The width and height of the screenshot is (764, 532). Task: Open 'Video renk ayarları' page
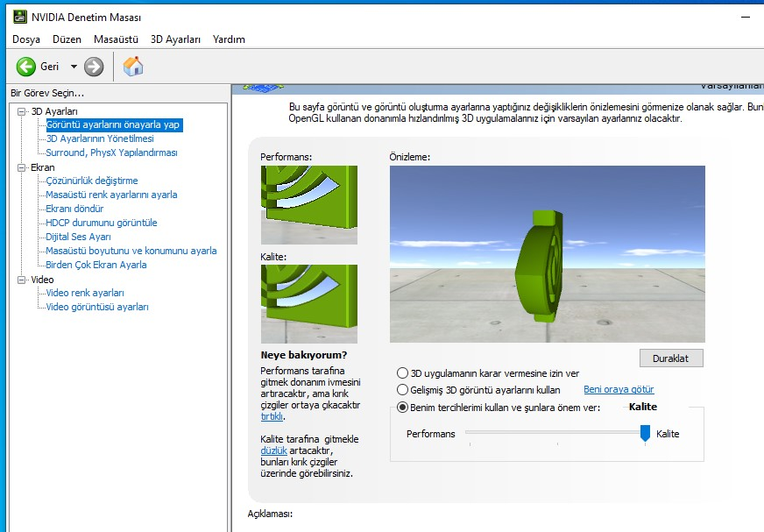click(x=85, y=293)
